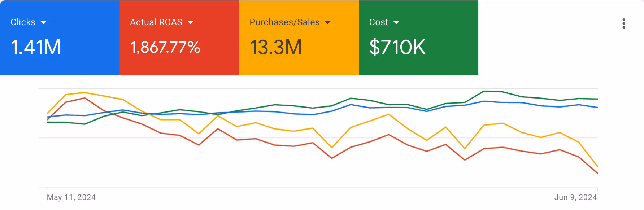Toggle the green card via $710K value

tap(397, 47)
